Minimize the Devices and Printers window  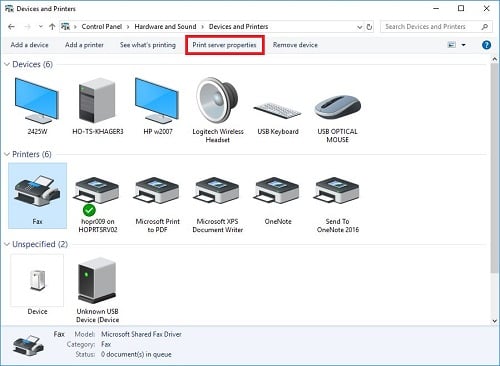[436, 9]
